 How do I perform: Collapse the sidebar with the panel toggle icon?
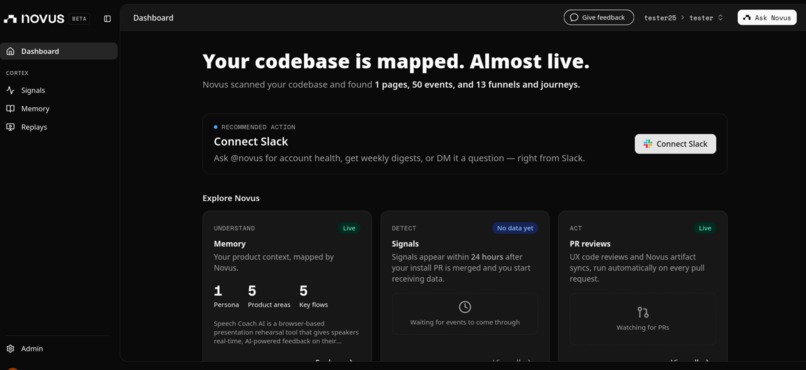click(x=107, y=18)
